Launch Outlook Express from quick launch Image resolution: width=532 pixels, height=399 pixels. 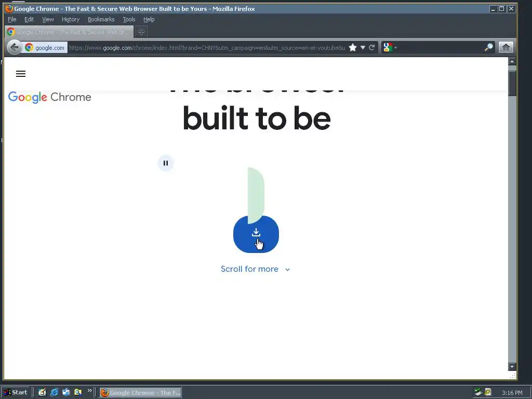click(66, 392)
